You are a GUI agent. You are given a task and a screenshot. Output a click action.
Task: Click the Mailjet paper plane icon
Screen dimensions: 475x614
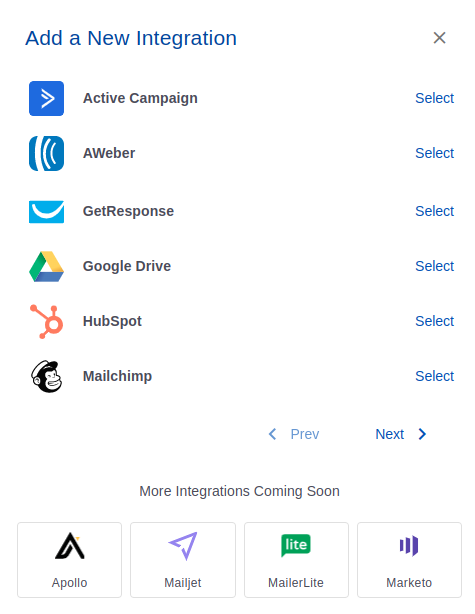[182, 546]
